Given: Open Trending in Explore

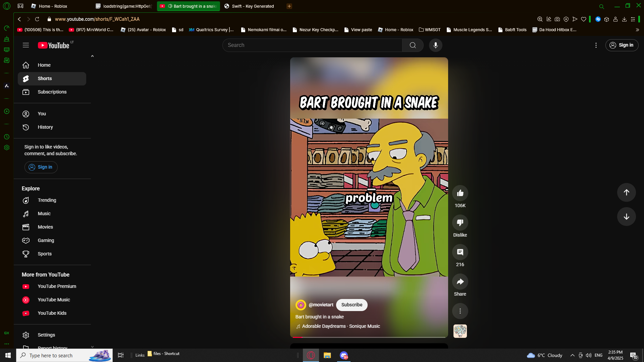Looking at the screenshot, I should pyautogui.click(x=52, y=200).
